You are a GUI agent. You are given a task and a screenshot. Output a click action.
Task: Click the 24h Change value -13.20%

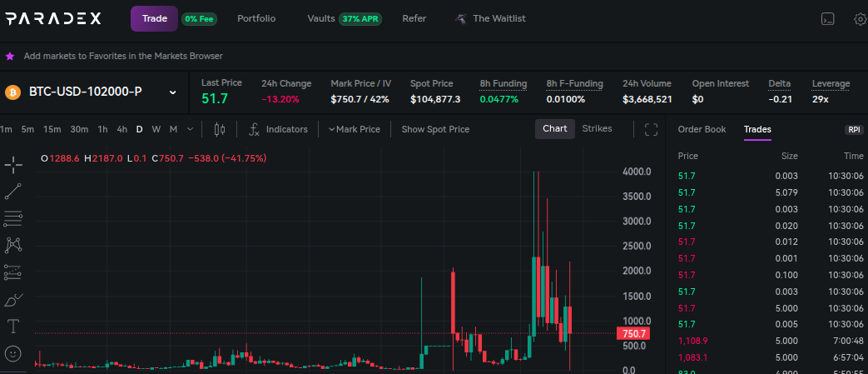280,100
